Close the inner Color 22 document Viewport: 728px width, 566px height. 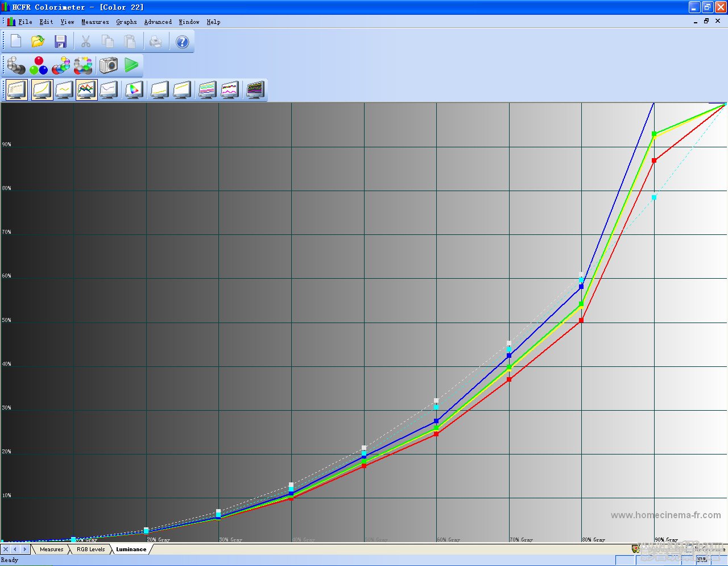pos(718,22)
